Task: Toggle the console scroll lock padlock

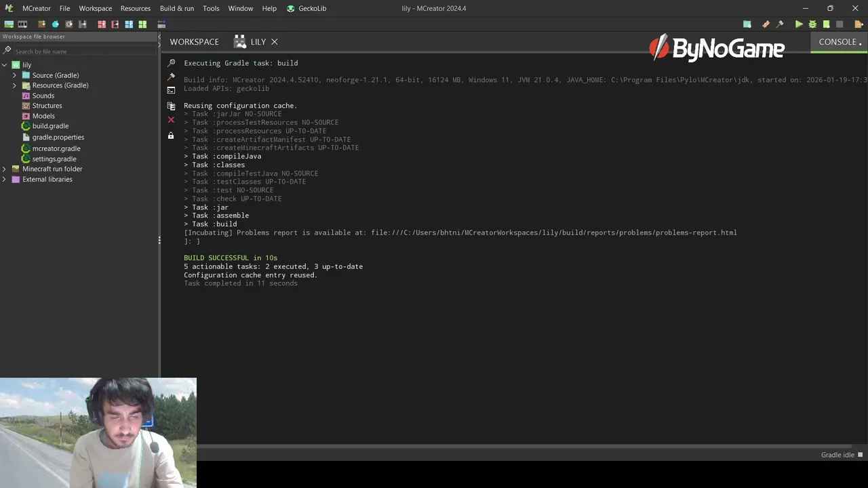Action: click(x=171, y=136)
